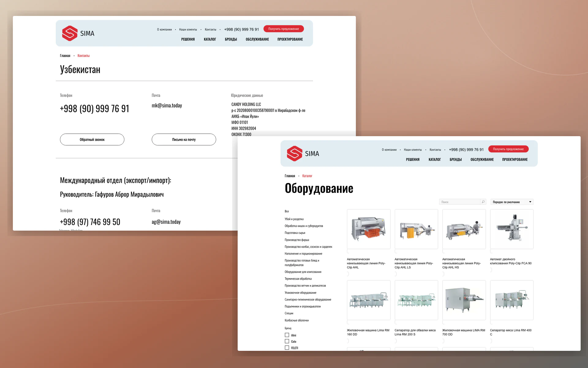Select 'Оборудование для клипсования' category
The height and width of the screenshot is (368, 588).
click(303, 272)
